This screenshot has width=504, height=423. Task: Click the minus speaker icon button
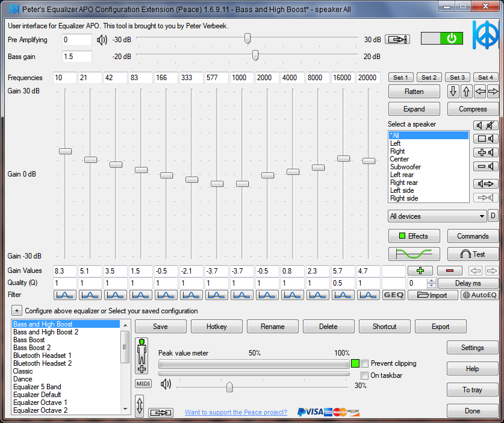(x=486, y=166)
